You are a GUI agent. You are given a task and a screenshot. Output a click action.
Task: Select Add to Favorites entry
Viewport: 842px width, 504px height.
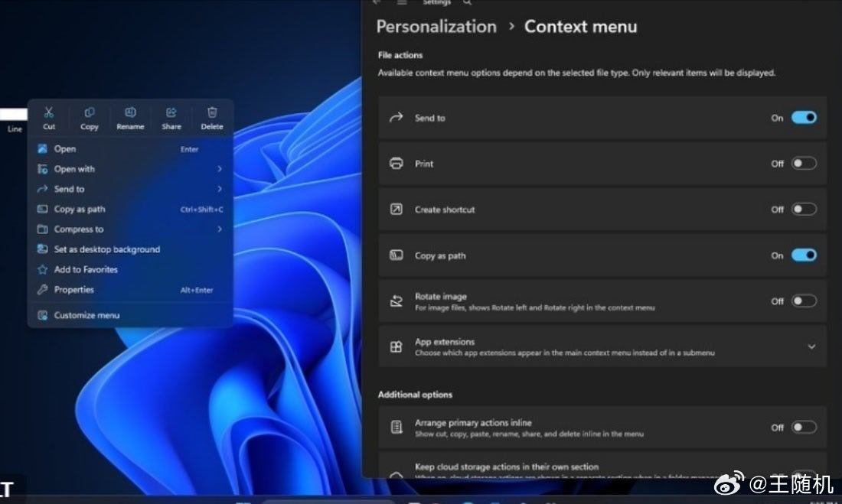pos(130,269)
